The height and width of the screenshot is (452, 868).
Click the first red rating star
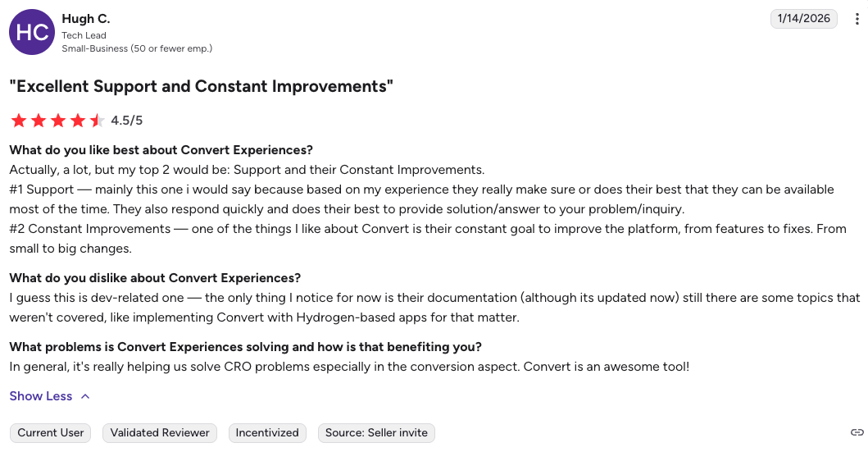(x=19, y=121)
